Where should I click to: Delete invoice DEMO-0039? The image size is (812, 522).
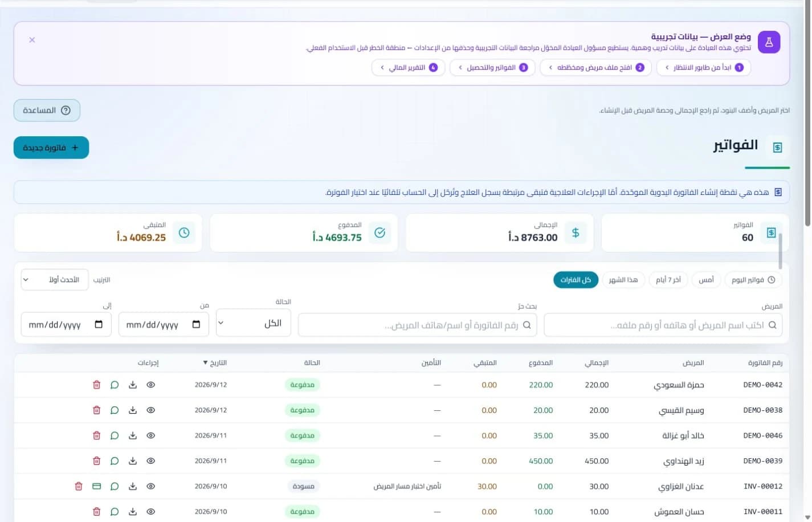pos(96,461)
